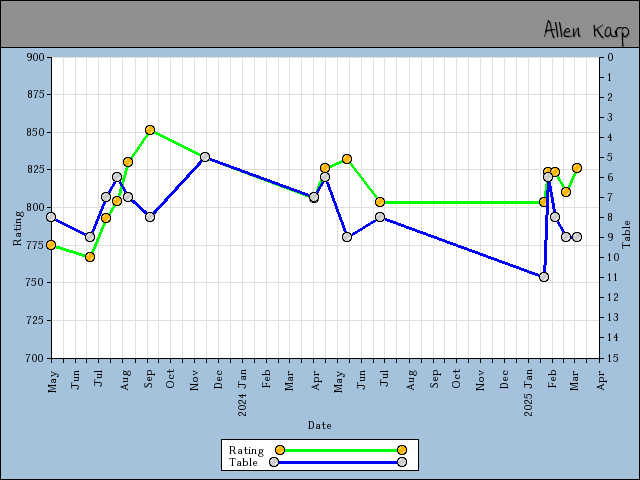Click the '900' rating axis label

(x=36, y=57)
